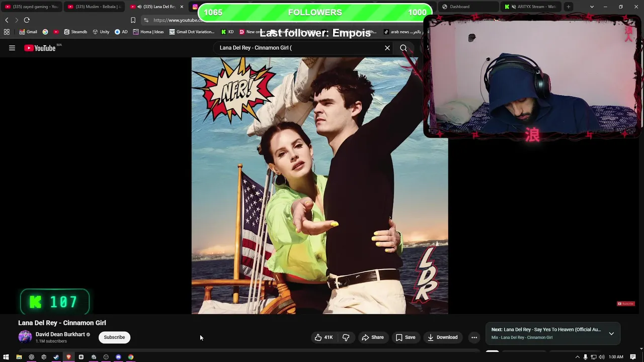Open the 1:30 AM clock
Viewport: 644px width, 362px height.
(x=616, y=357)
